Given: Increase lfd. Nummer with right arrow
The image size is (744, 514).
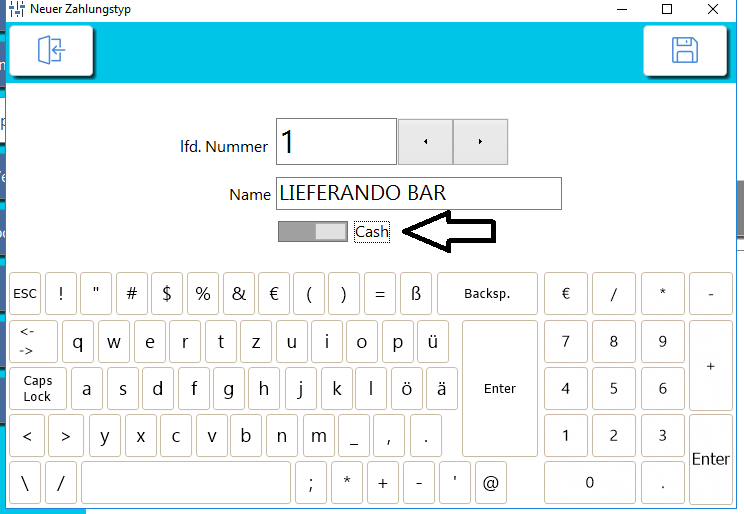Looking at the screenshot, I should coord(480,142).
